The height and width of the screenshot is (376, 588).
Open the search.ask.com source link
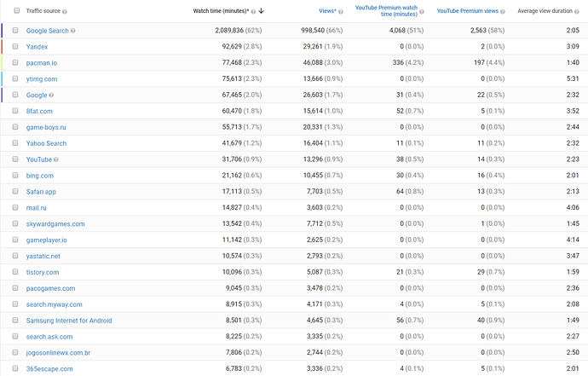[x=49, y=337]
